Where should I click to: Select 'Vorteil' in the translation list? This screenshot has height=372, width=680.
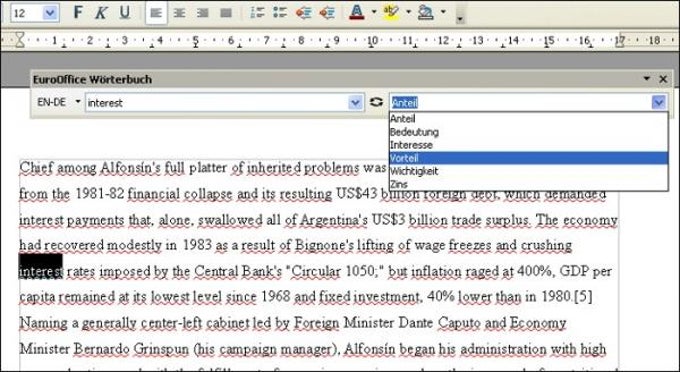coord(528,158)
